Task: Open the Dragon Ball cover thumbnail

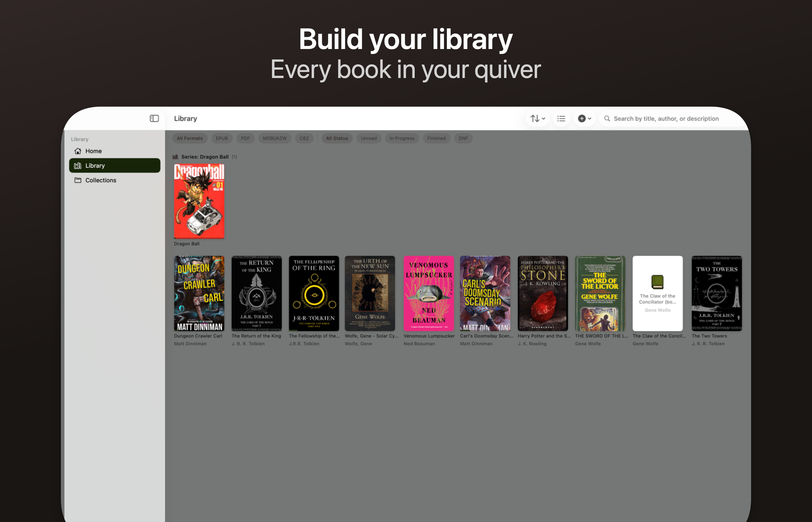Action: (x=199, y=201)
